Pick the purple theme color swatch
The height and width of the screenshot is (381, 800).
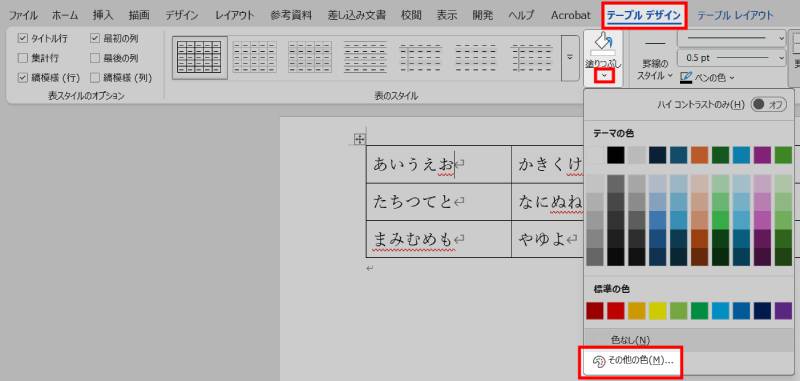pyautogui.click(x=762, y=155)
